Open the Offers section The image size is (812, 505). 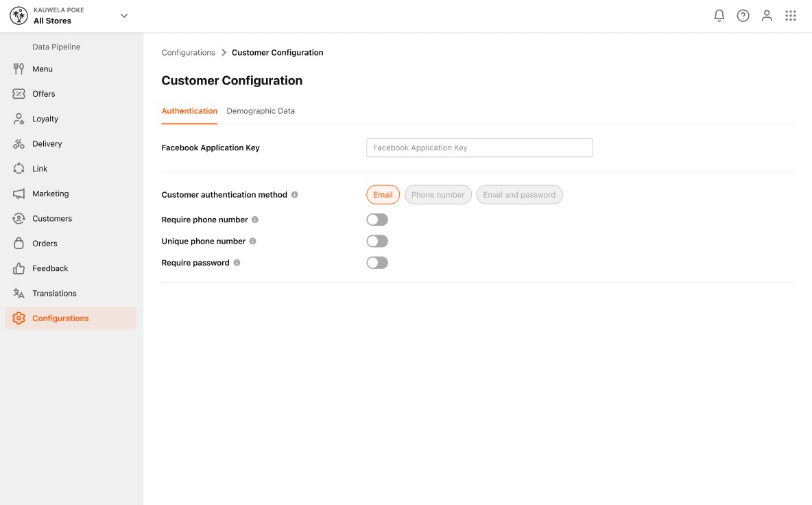pyautogui.click(x=43, y=93)
